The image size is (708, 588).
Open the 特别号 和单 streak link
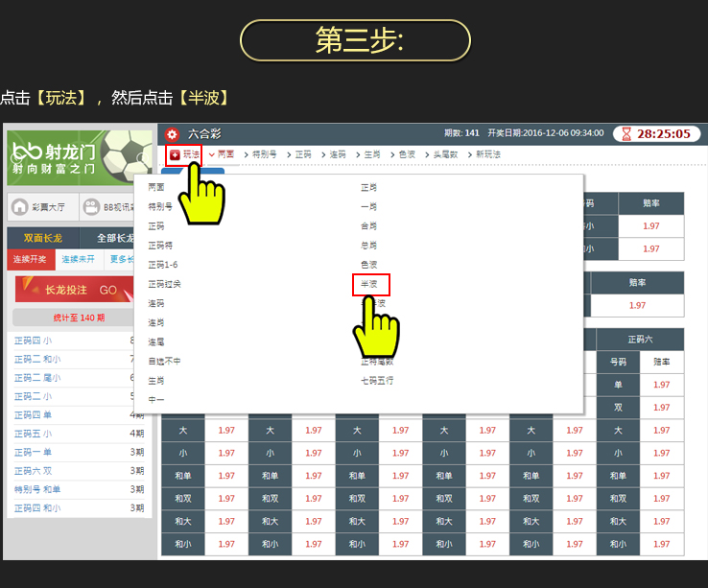pyautogui.click(x=37, y=489)
